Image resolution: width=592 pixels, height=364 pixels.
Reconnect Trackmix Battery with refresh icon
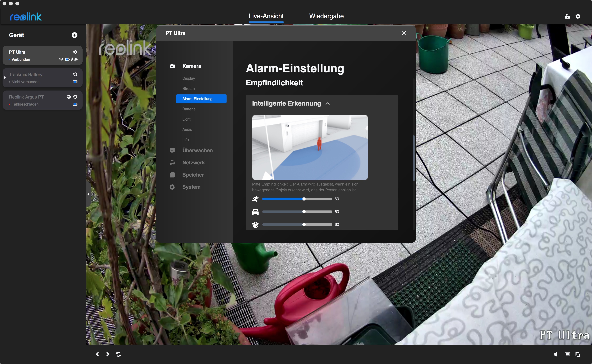75,74
